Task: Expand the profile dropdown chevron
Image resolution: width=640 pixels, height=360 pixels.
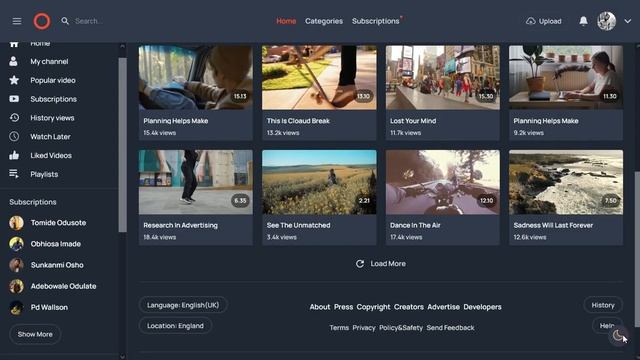Action: 627,21
